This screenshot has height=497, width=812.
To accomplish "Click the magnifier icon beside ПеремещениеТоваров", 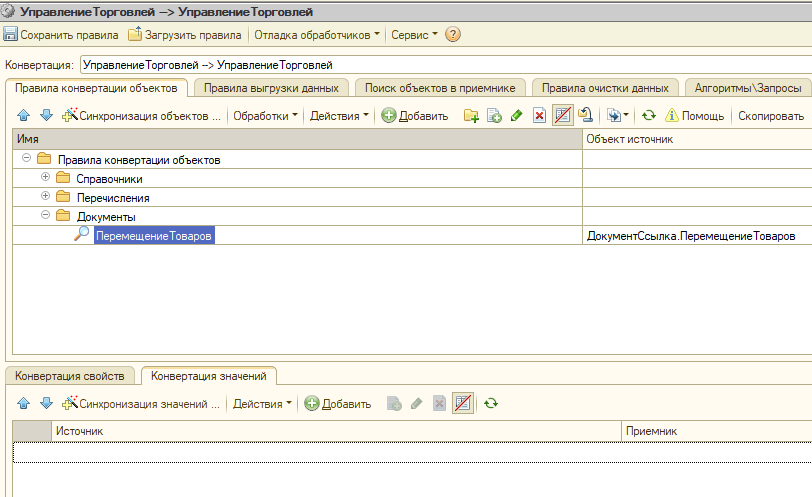I will pos(81,234).
